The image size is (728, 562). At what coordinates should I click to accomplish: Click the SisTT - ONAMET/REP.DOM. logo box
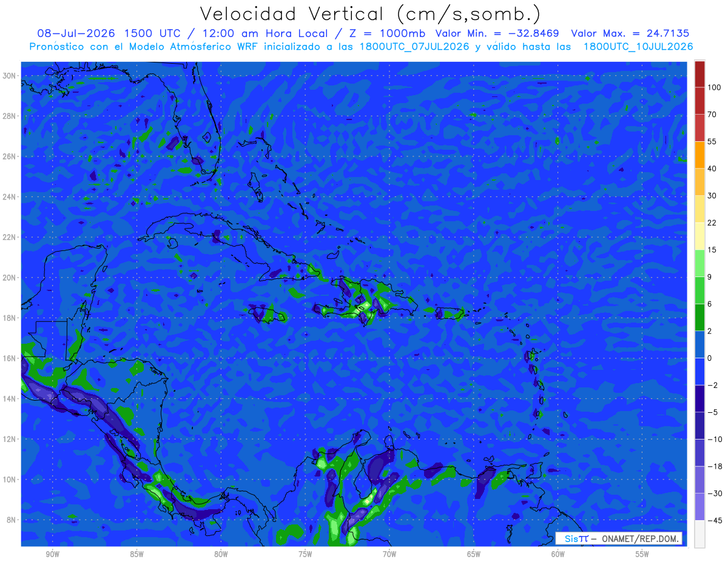pos(618,538)
